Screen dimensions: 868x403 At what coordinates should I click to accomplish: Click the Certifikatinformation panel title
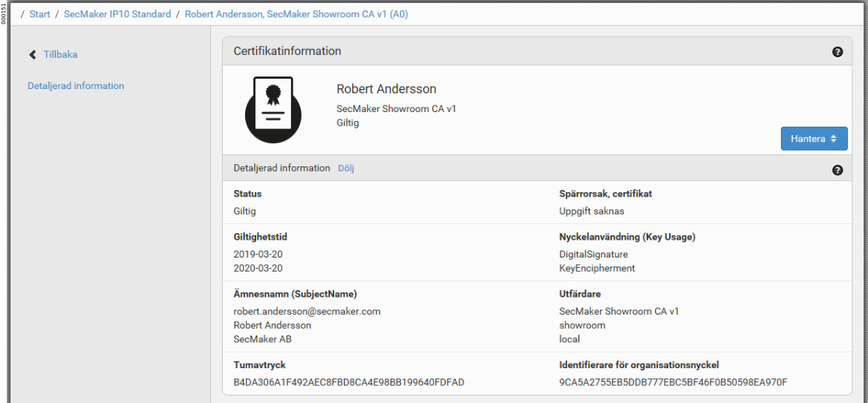(x=287, y=51)
